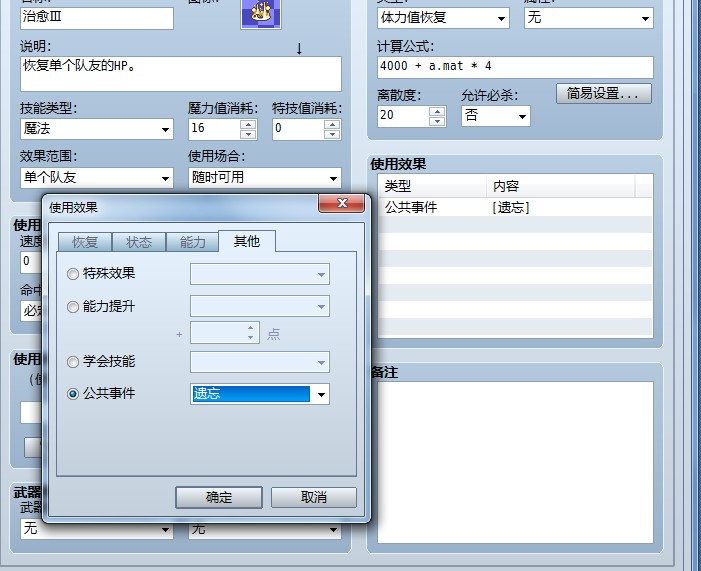Viewport: 701px width, 571px height.
Task: Select the 公共事件 [遗忘] effect row
Action: coord(515,207)
